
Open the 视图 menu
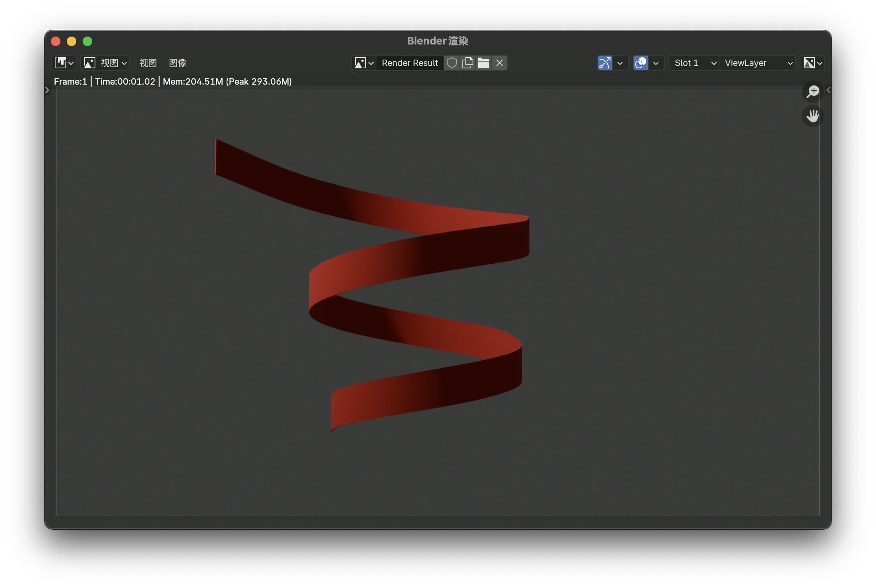[148, 63]
